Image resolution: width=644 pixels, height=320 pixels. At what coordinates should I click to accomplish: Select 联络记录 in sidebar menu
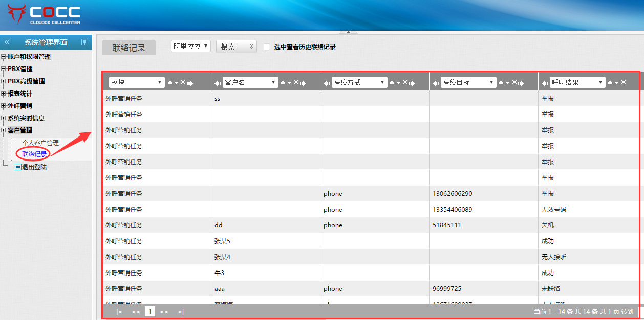pyautogui.click(x=34, y=154)
